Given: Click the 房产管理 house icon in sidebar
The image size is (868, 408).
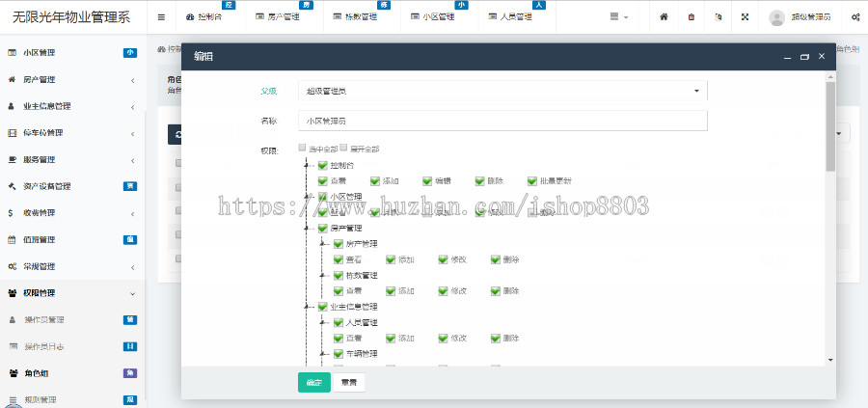Looking at the screenshot, I should [12, 79].
